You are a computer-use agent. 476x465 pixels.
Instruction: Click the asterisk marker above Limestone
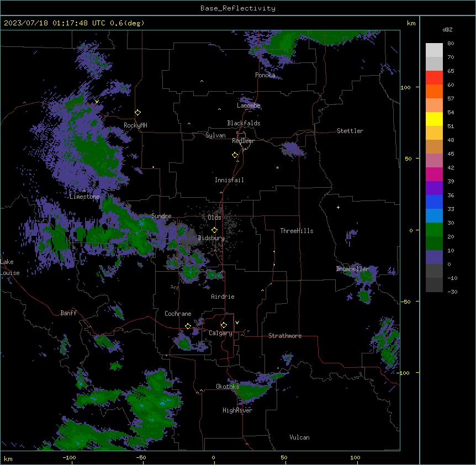(84, 191)
